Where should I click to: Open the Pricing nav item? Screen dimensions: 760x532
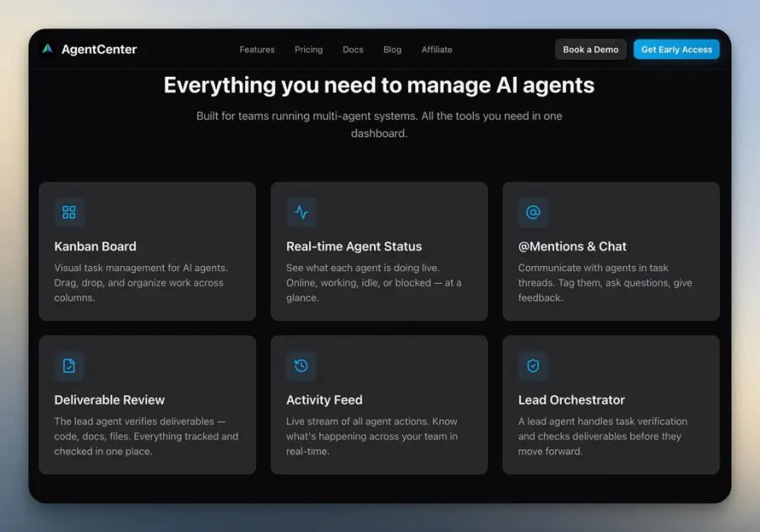tap(308, 50)
